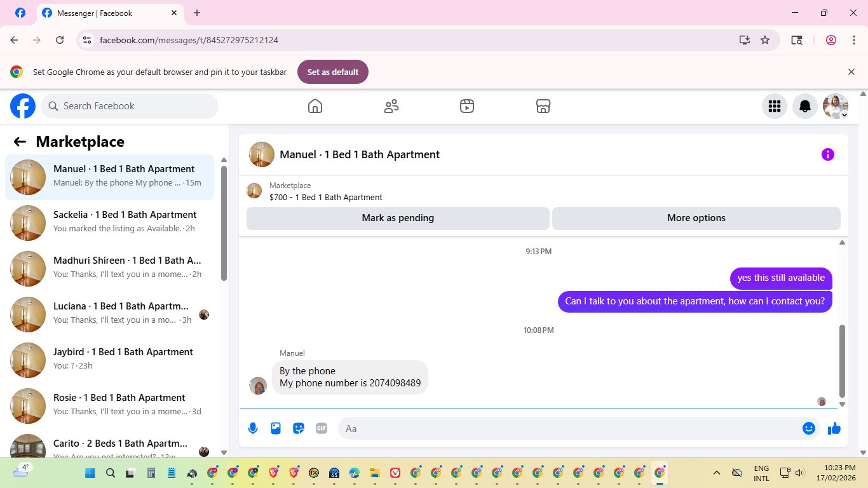This screenshot has width=868, height=488.
Task: Click the chat messages scrollbar thumb
Action: pyautogui.click(x=843, y=361)
